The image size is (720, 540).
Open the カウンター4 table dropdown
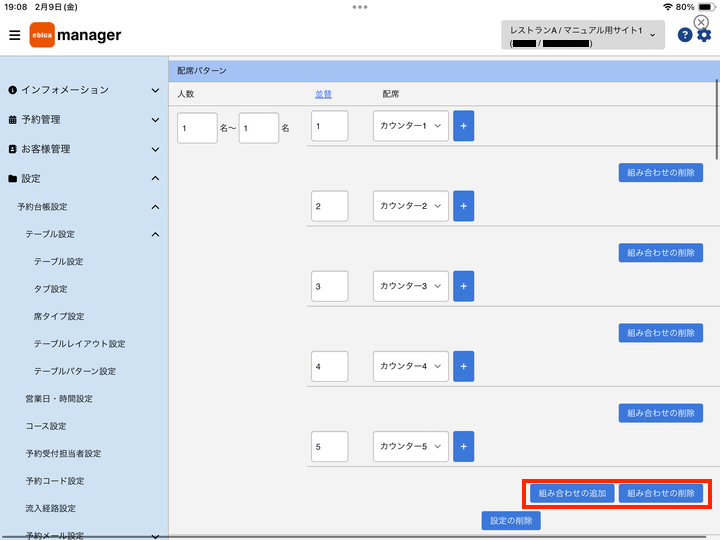pos(411,366)
